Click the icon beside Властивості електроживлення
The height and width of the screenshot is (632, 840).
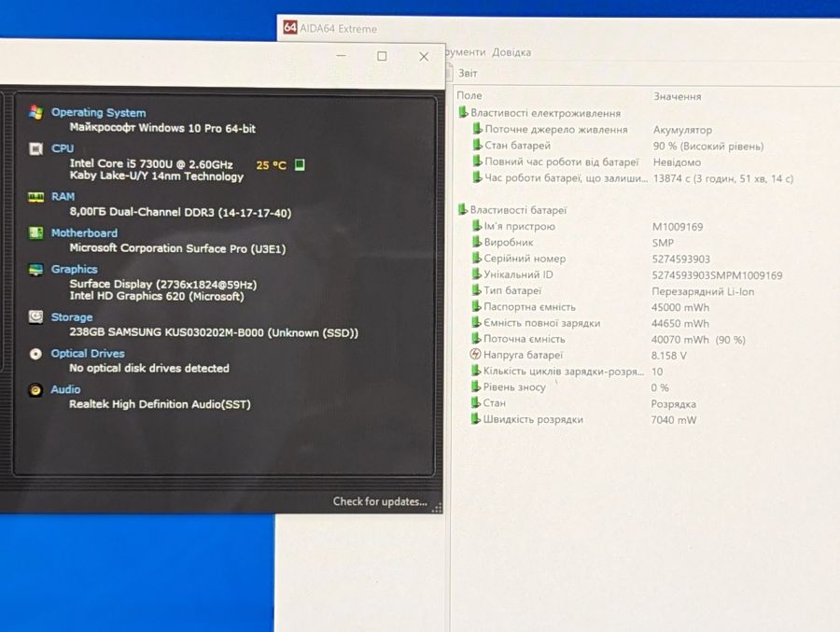(463, 113)
